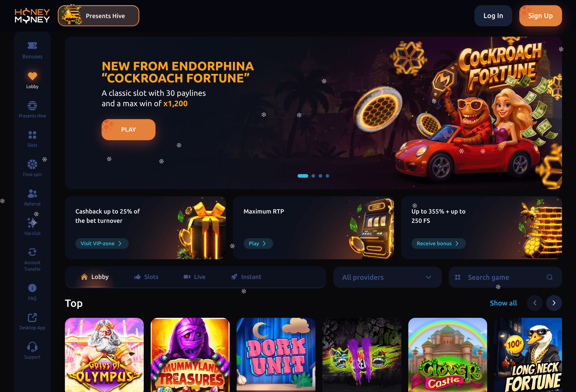Open the Slots grid icon in sidebar

pyautogui.click(x=32, y=135)
